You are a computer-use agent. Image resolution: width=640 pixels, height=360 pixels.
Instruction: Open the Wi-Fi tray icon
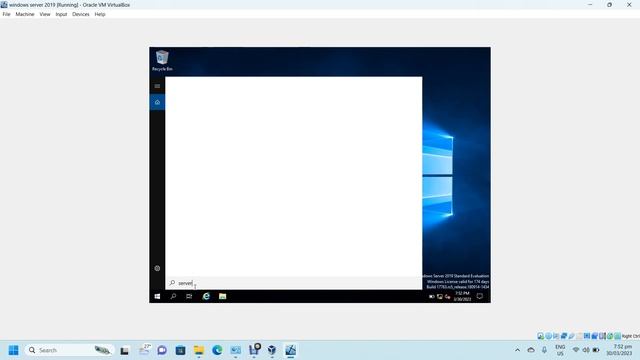pos(576,350)
